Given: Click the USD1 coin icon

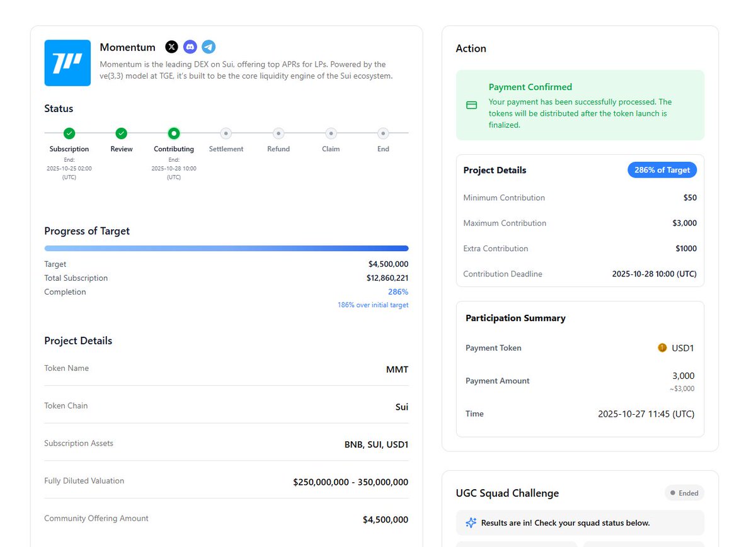Looking at the screenshot, I should coord(662,347).
